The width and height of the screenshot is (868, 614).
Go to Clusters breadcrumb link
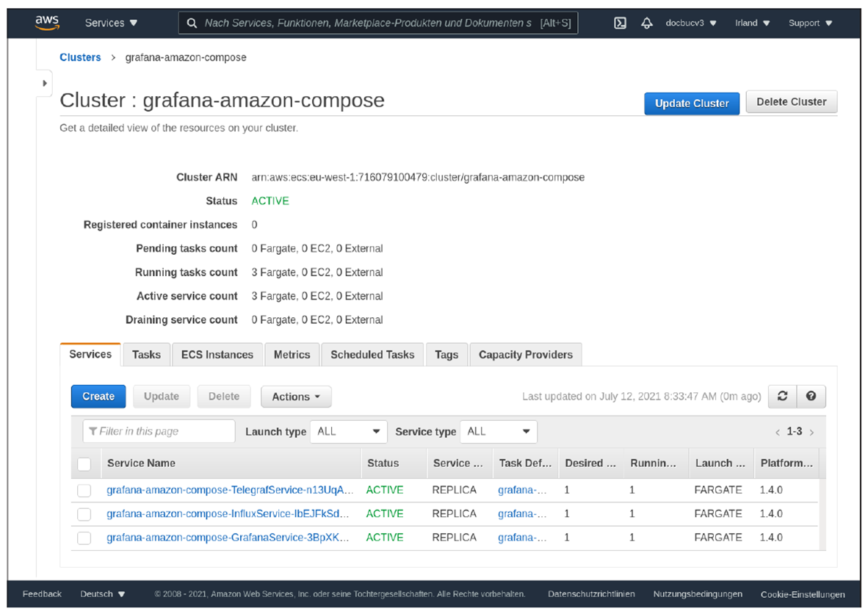tap(80, 57)
